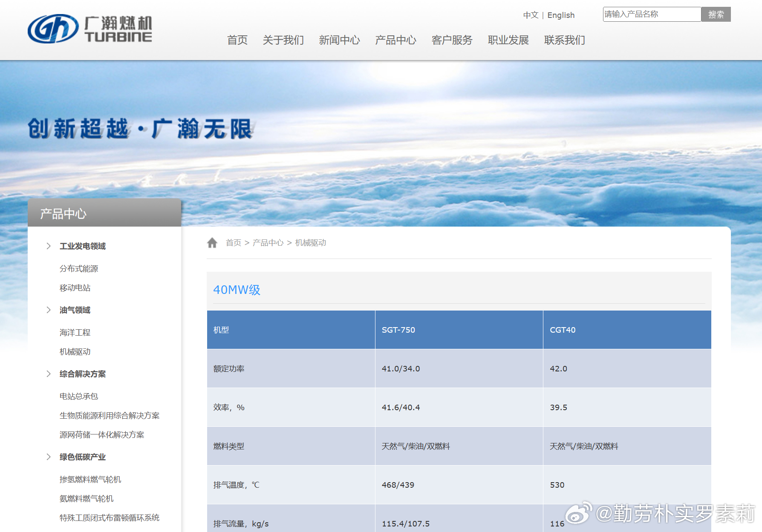762x532 pixels.
Task: Open the 职业发展 menu item
Action: point(508,40)
